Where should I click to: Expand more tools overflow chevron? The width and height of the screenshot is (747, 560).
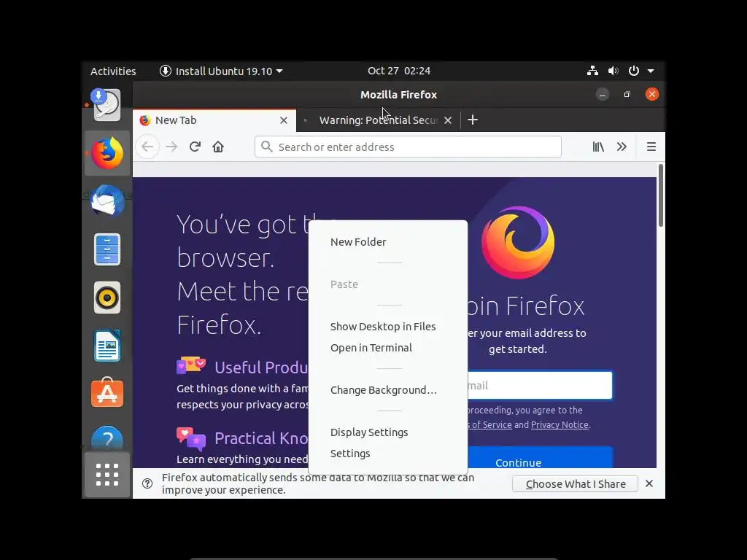coord(622,147)
